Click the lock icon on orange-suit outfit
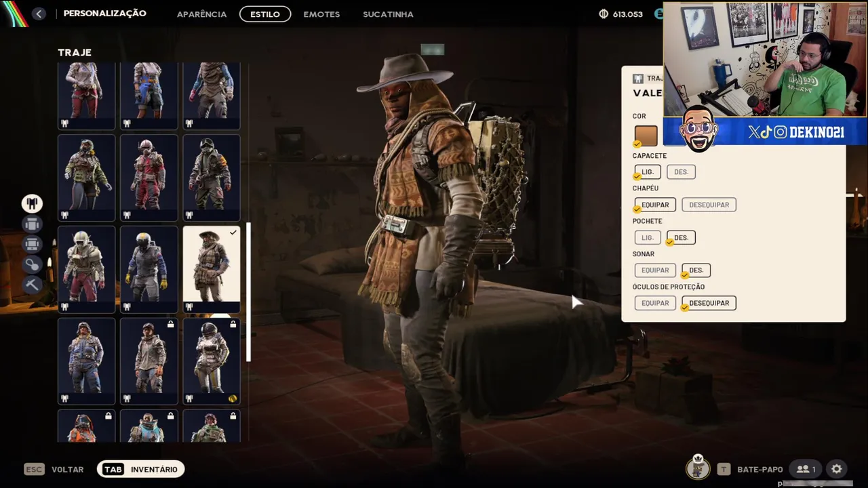 (108, 416)
